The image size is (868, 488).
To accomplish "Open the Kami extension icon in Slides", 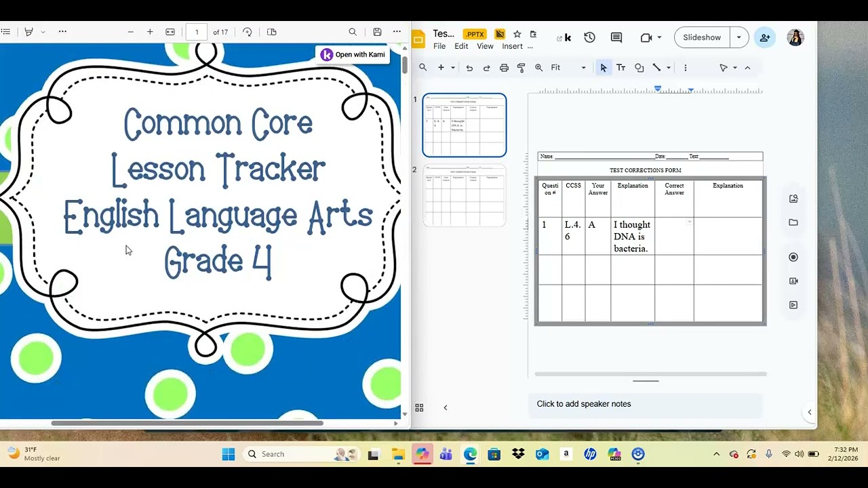I will [x=564, y=38].
